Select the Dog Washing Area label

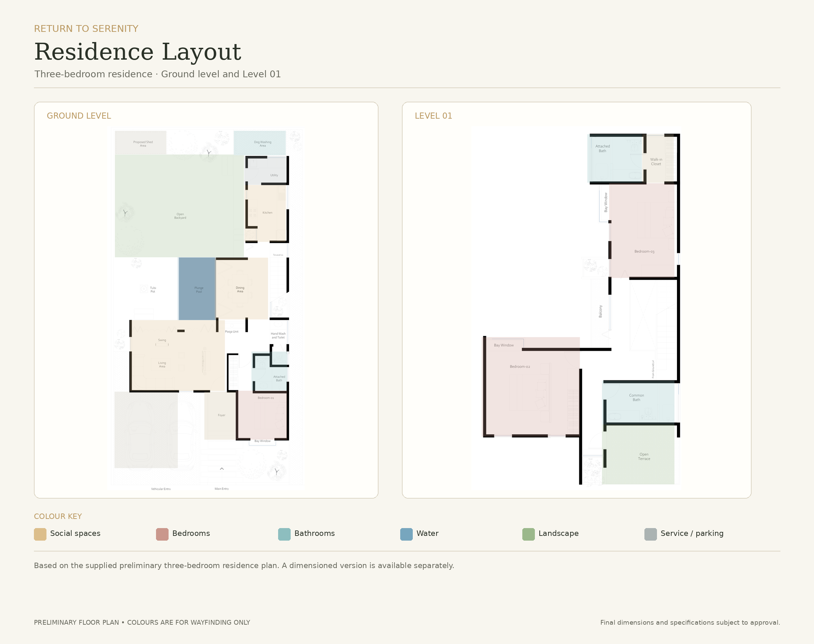263,144
